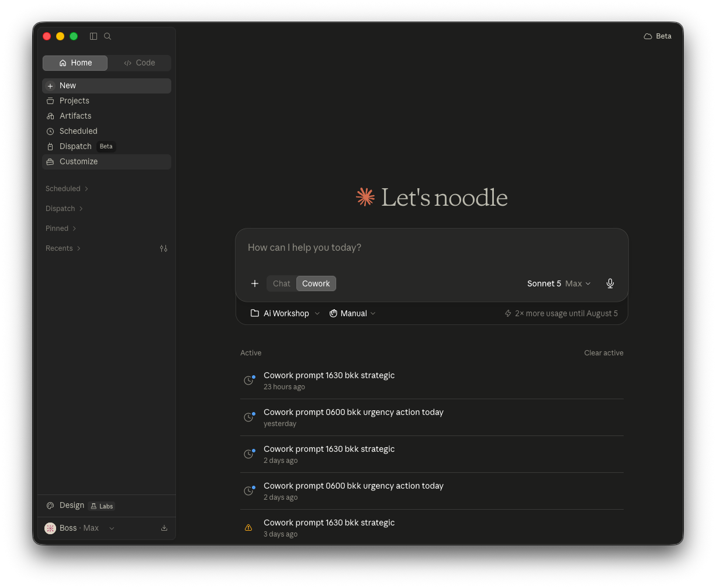Open the Recents filter sliders icon
This screenshot has width=716, height=588.
164,248
